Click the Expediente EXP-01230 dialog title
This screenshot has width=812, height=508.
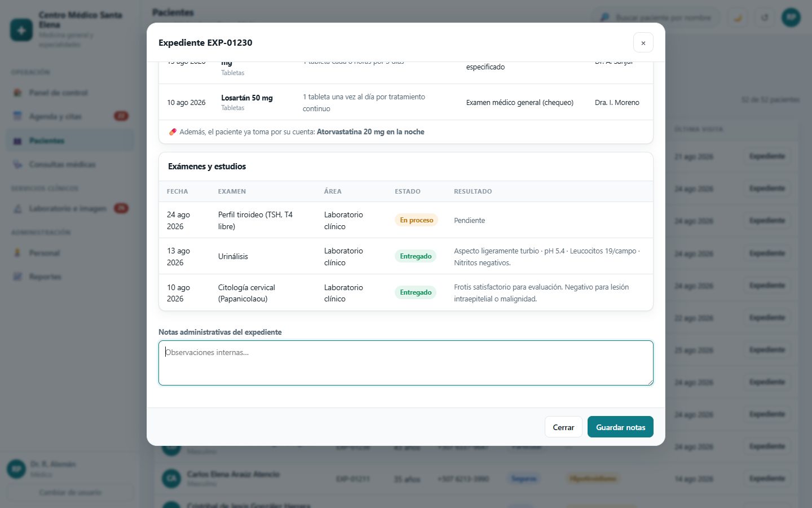click(205, 43)
